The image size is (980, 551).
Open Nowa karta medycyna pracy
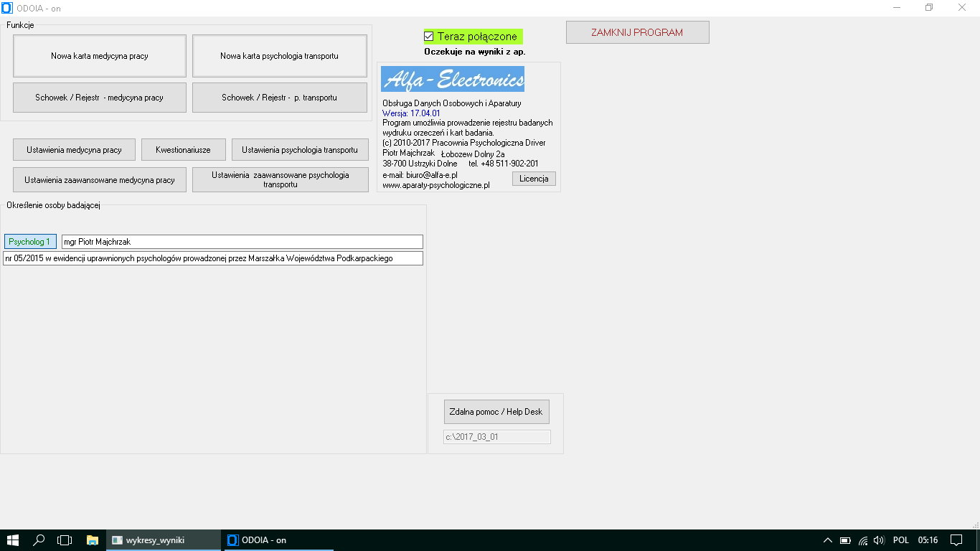pos(100,56)
